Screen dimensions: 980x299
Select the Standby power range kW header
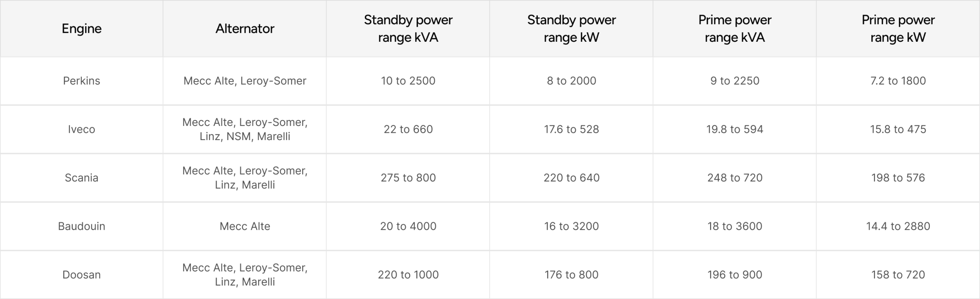pos(571,29)
